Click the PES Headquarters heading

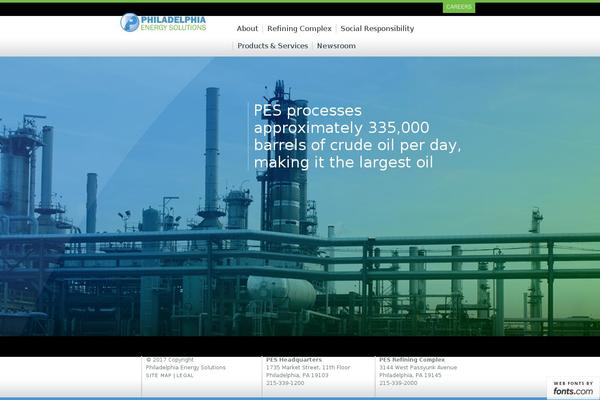click(294, 360)
